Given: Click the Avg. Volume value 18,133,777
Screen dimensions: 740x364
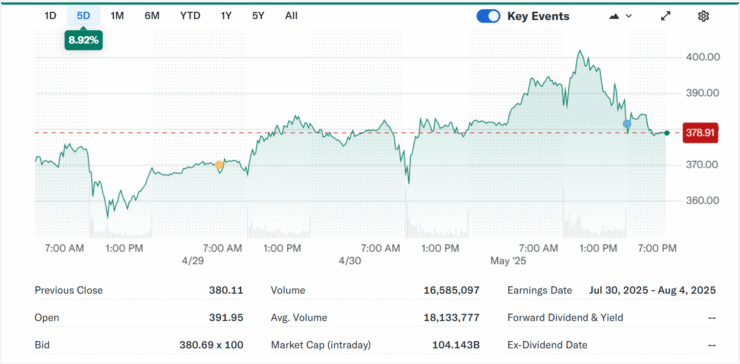Looking at the screenshot, I should pos(452,318).
